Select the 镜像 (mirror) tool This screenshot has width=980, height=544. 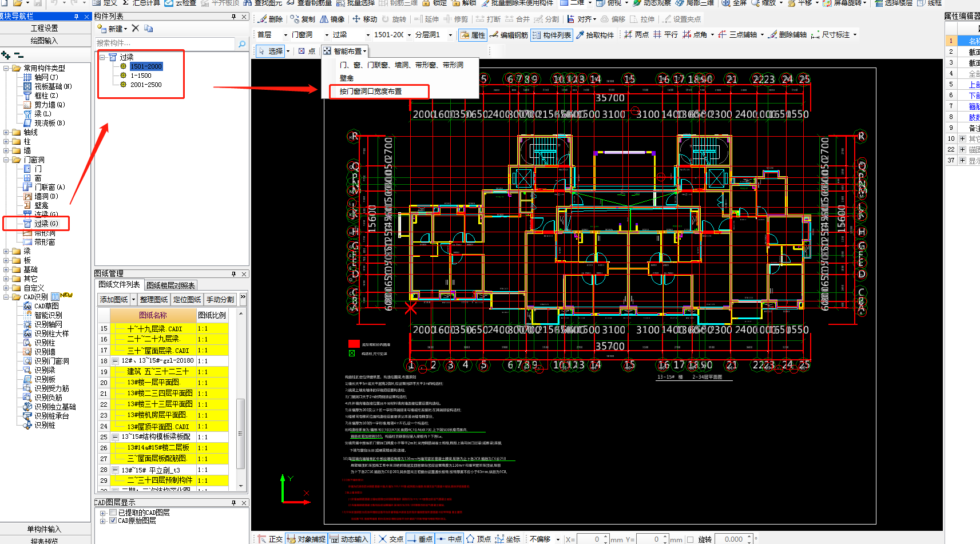point(332,19)
